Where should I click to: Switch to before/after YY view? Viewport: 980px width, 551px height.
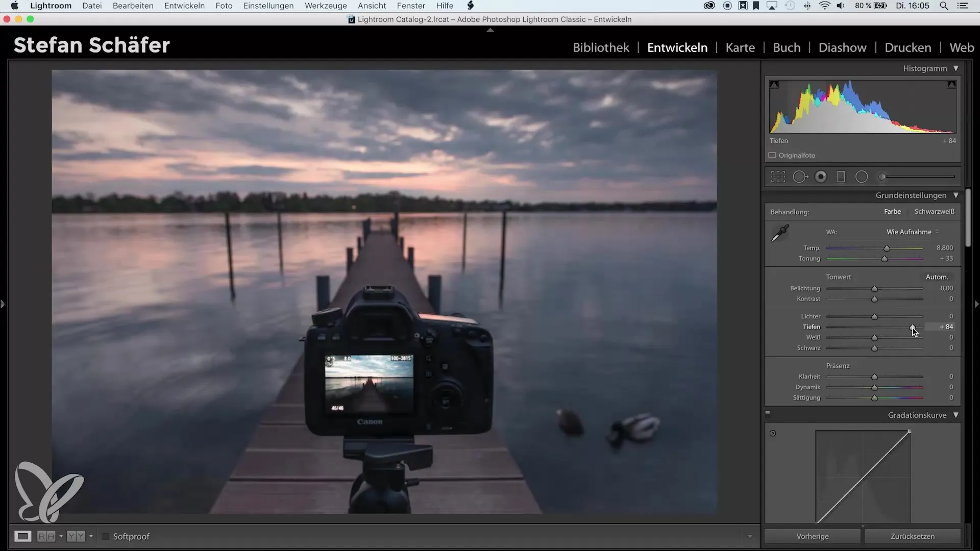click(x=76, y=536)
